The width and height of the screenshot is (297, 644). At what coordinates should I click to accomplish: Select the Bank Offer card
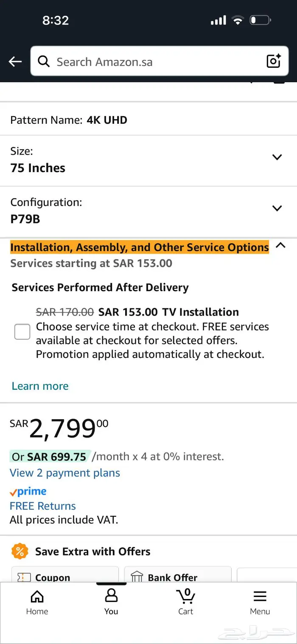178,576
